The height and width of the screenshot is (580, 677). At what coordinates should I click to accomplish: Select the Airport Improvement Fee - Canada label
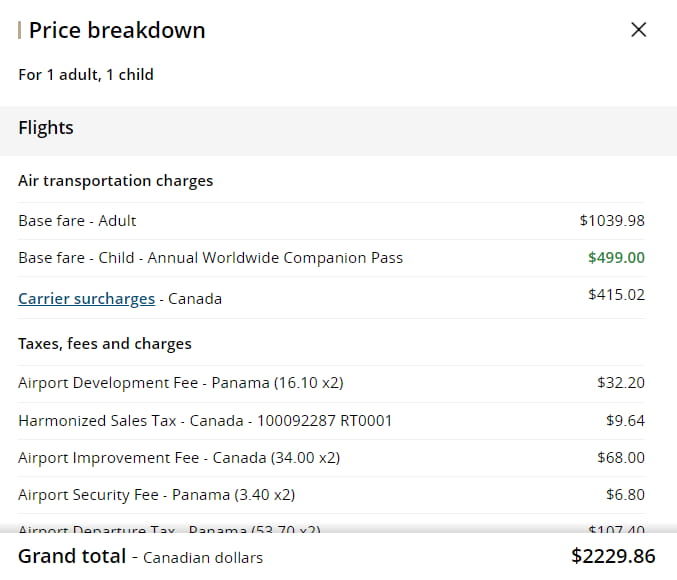coord(179,458)
